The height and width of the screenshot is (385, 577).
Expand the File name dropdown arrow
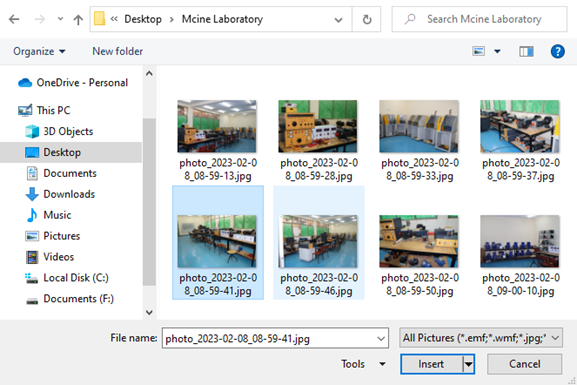[x=381, y=338]
